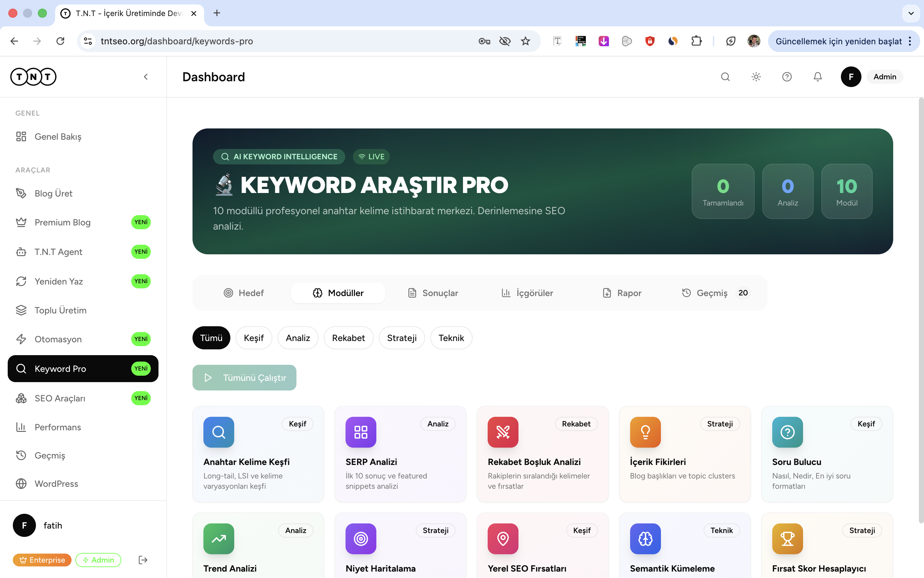This screenshot has height=578, width=924.
Task: Click the F profile avatar in header
Action: pyautogui.click(x=851, y=77)
